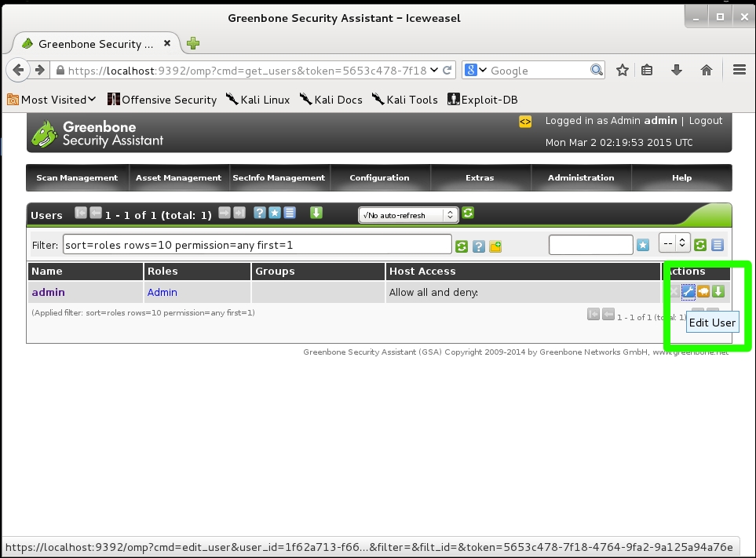Export users with header green download arrow
This screenshot has width=756, height=558.
[316, 213]
